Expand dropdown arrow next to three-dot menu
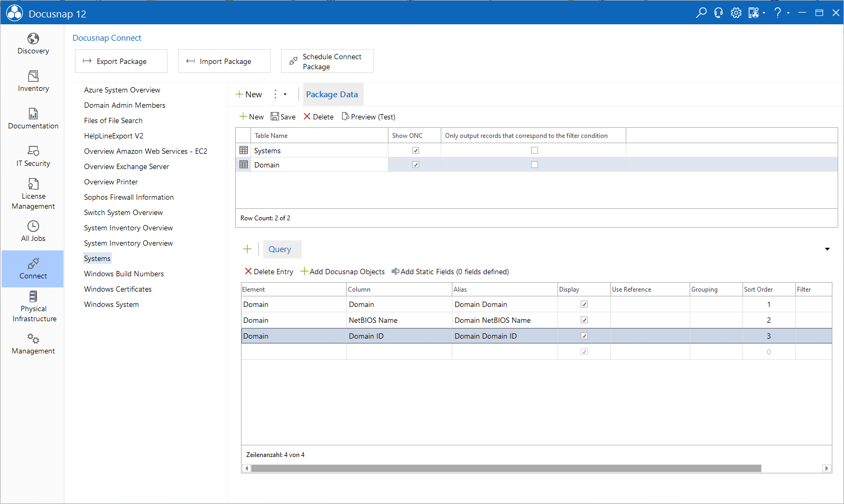Screen dimensions: 844x504 (x=285, y=95)
